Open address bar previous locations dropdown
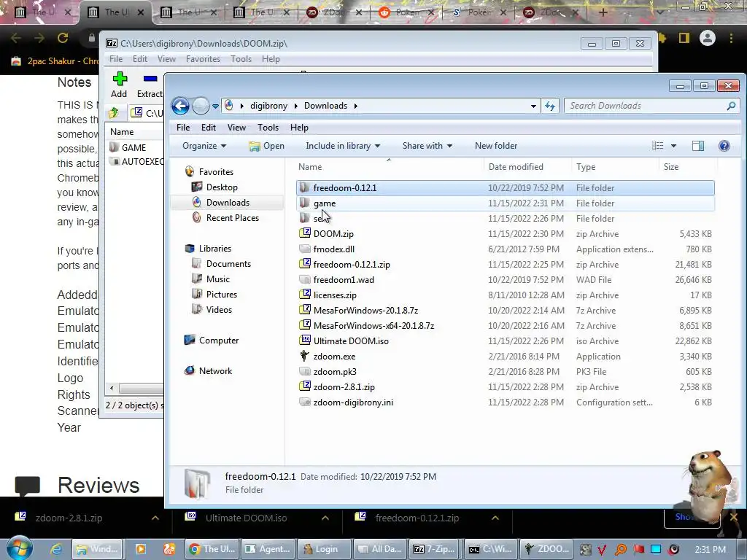Viewport: 747px width, 560px height. point(533,106)
